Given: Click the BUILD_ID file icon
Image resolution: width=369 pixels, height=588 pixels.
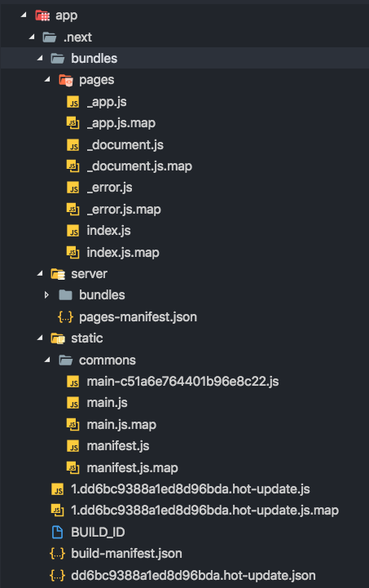Looking at the screenshot, I should click(57, 532).
